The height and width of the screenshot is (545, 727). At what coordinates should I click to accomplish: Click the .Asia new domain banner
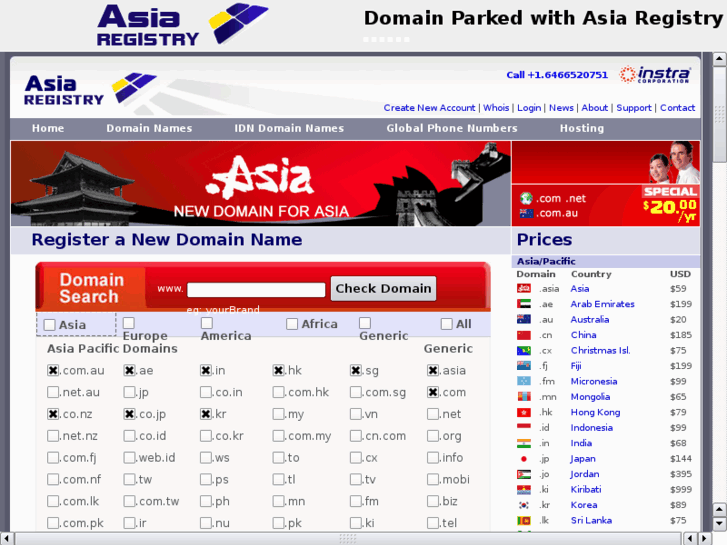(261, 184)
